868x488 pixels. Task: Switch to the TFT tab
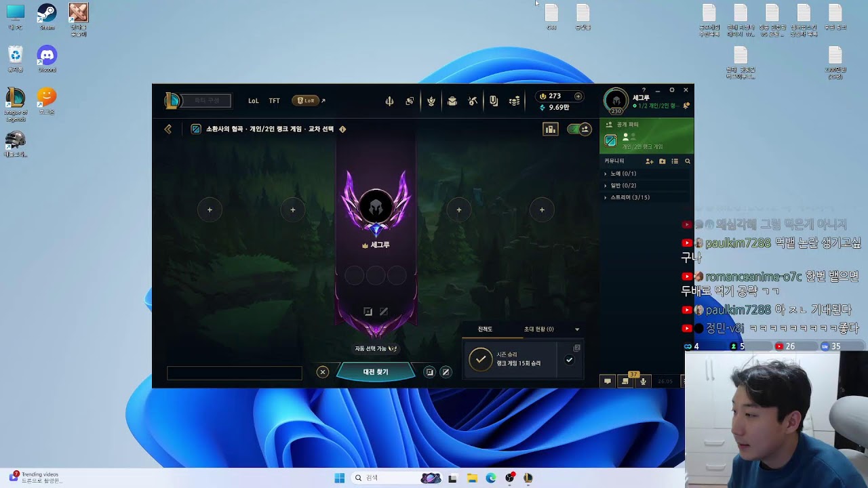274,101
